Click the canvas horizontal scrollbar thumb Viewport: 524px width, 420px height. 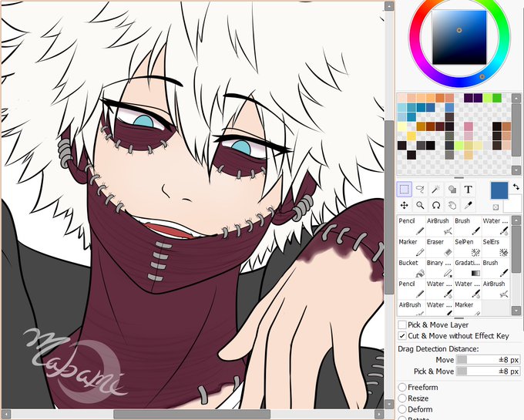(192, 415)
